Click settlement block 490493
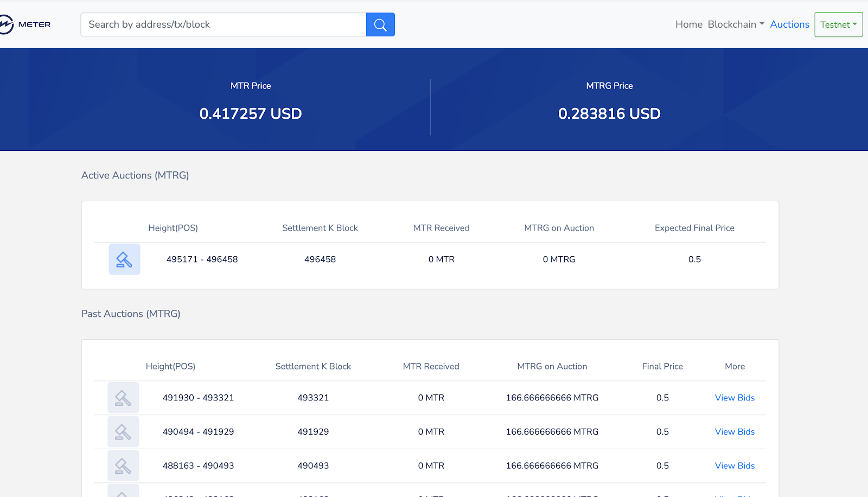The image size is (868, 497). [x=313, y=466]
